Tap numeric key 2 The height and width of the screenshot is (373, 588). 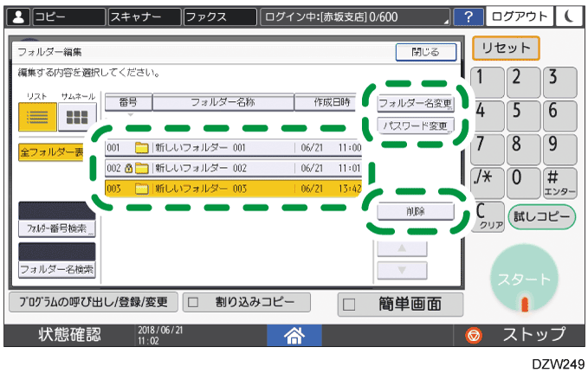click(x=524, y=81)
